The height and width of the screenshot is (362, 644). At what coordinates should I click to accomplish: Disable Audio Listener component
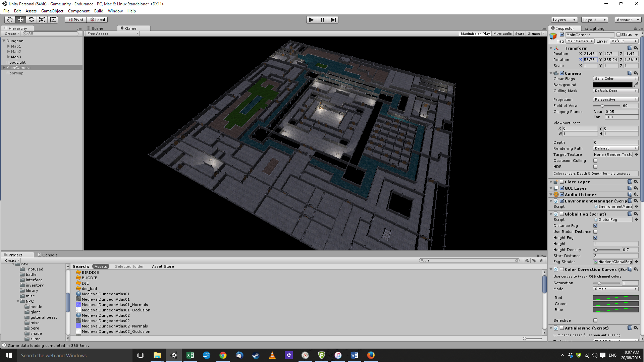tap(562, 194)
